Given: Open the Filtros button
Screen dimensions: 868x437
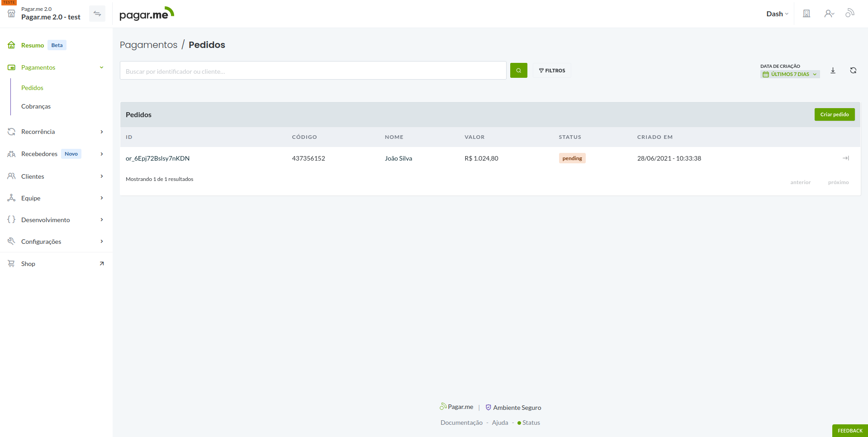Looking at the screenshot, I should click(552, 71).
